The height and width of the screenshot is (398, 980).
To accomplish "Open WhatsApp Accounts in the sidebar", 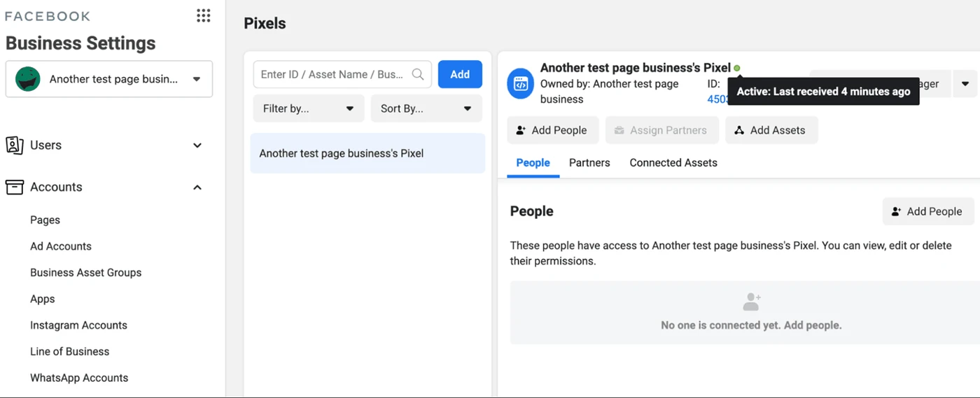I will pyautogui.click(x=79, y=378).
